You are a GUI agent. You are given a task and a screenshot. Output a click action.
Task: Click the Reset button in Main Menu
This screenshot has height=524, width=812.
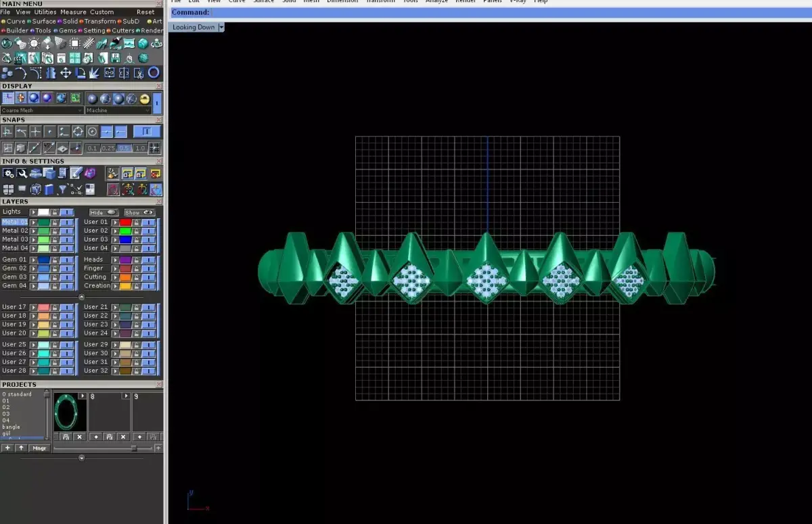coord(145,12)
